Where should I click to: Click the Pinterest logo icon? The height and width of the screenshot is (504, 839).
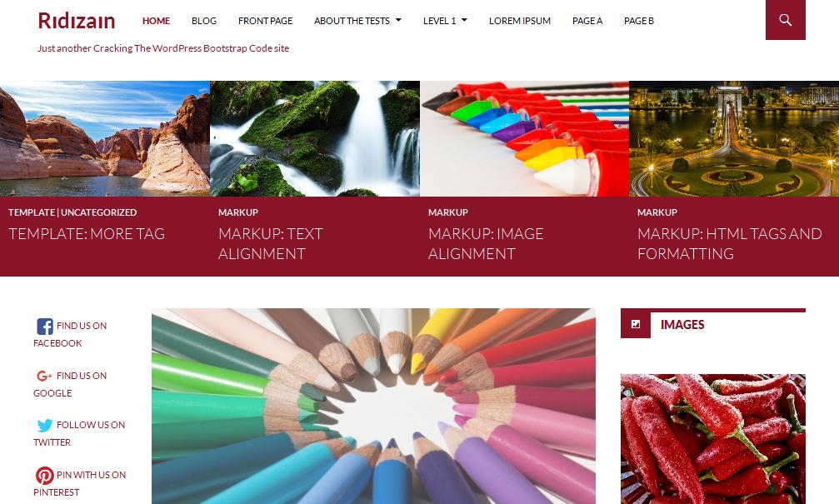[x=45, y=475]
